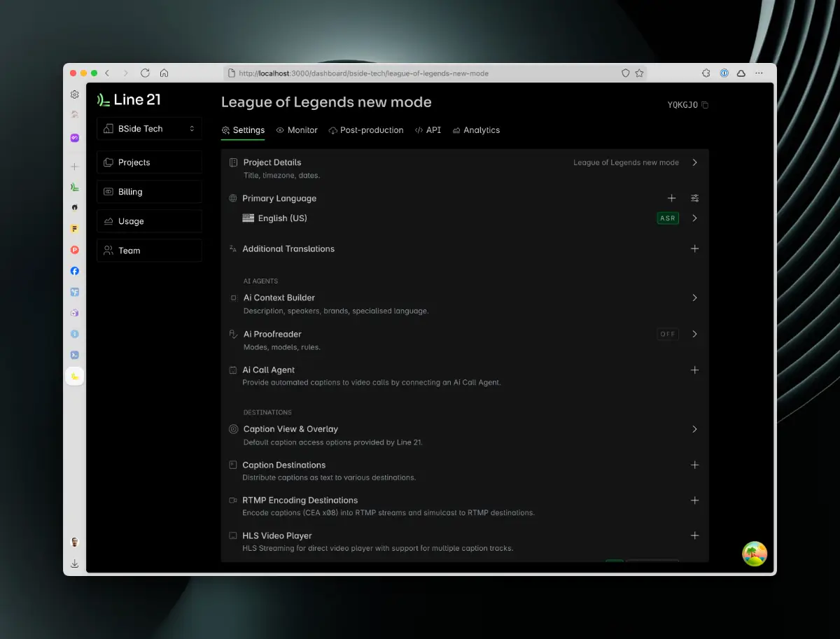Add an additional translation
Viewport: 840px width, 639px height.
pos(694,248)
